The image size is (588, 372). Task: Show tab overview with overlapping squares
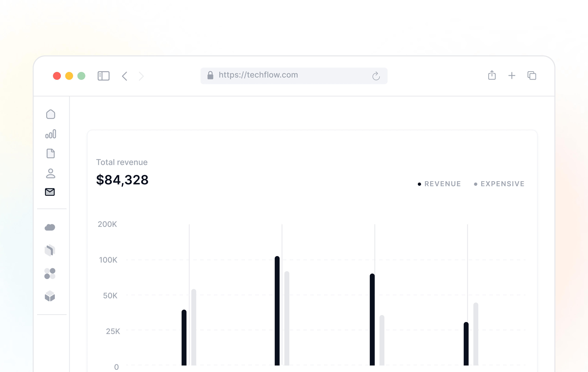click(x=532, y=76)
